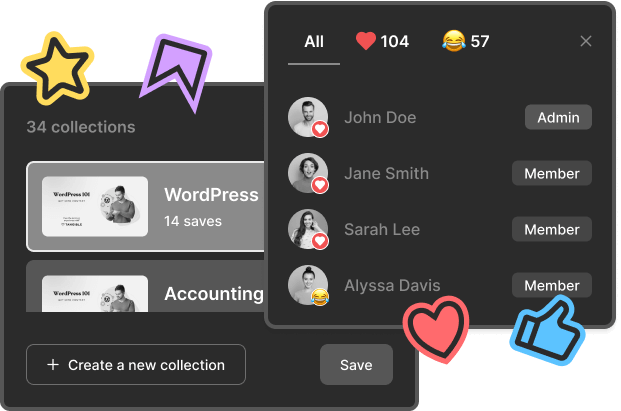The width and height of the screenshot is (621, 411).
Task: Click the Save button
Action: (x=356, y=365)
